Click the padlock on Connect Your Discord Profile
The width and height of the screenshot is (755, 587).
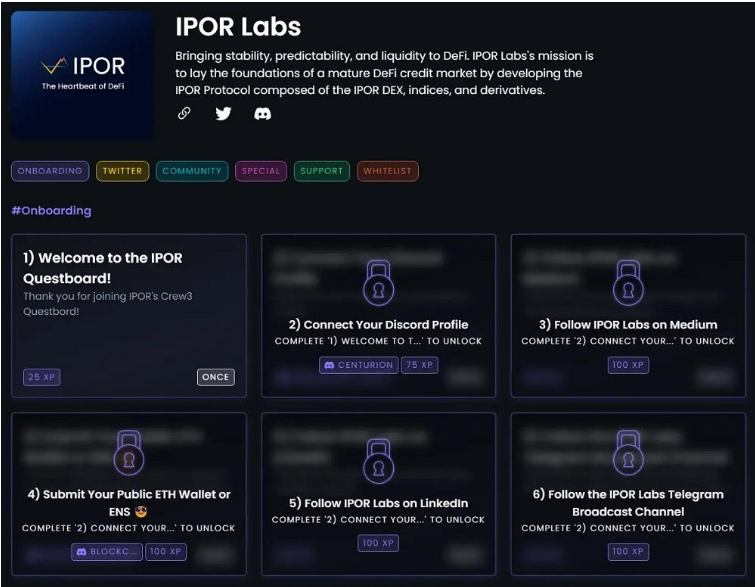378,283
